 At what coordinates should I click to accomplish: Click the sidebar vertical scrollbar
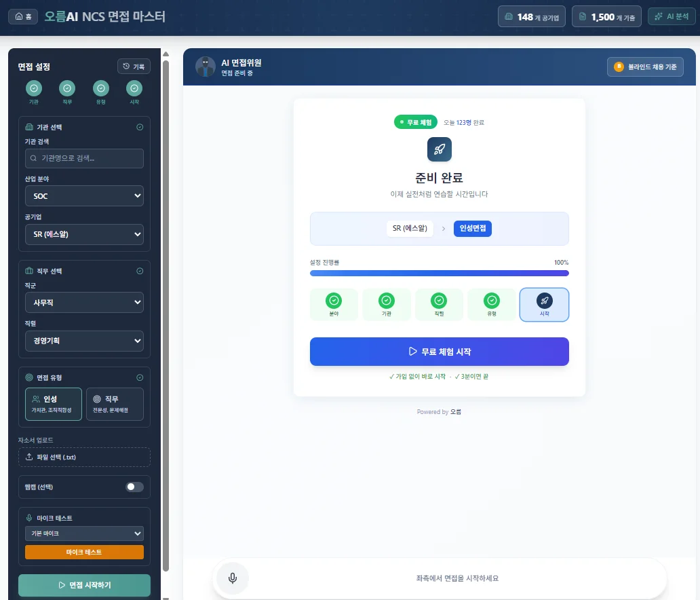[166, 316]
